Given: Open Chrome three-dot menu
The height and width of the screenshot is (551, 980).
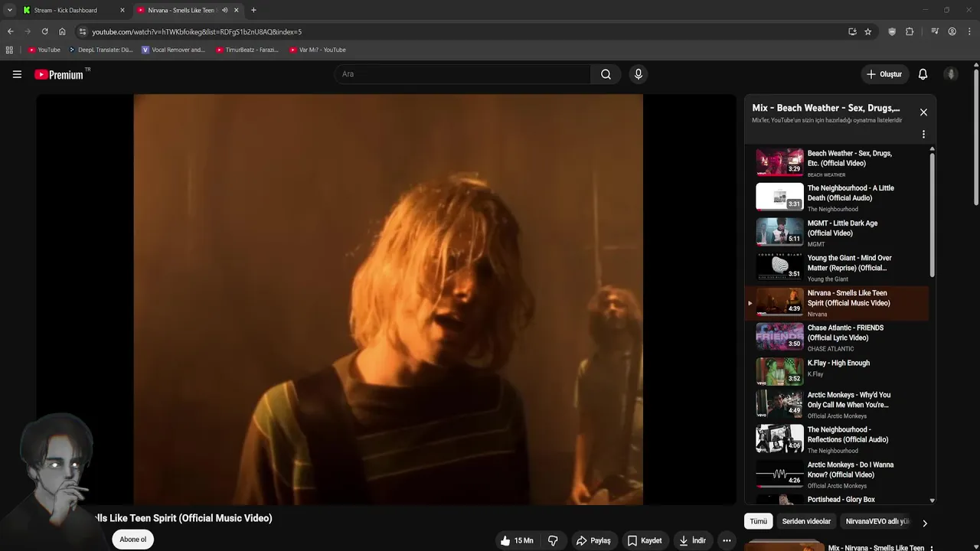Looking at the screenshot, I should click(x=969, y=31).
